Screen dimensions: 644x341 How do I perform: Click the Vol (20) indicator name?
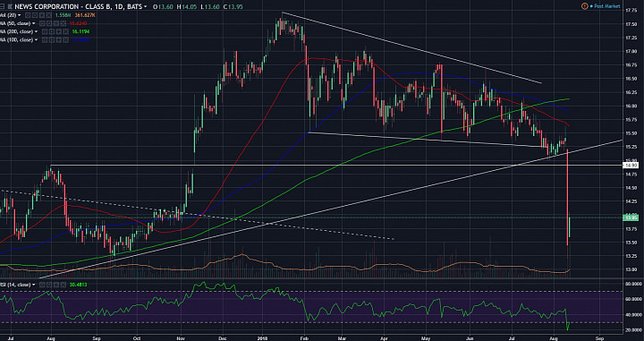[x=8, y=15]
